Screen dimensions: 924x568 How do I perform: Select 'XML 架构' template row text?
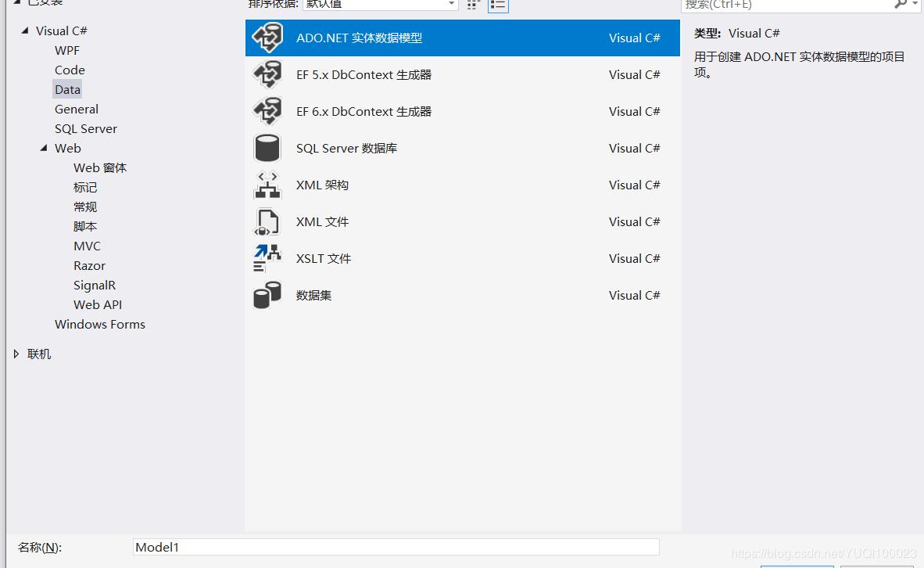tap(322, 185)
